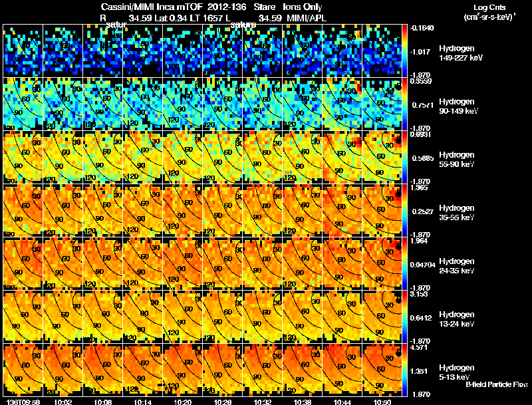Image resolution: width=532 pixels, height=405 pixels.
Task: Click the '136T09:56' time axis label
Action: point(23,402)
